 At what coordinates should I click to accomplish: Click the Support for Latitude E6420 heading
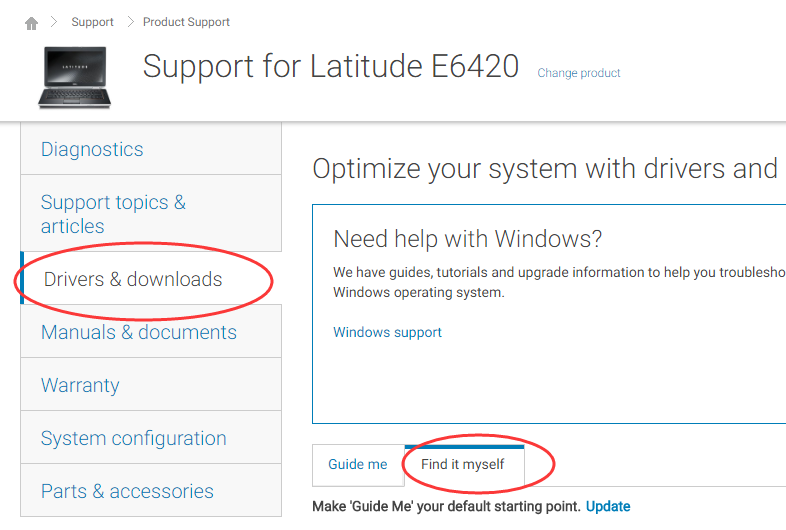tap(331, 67)
